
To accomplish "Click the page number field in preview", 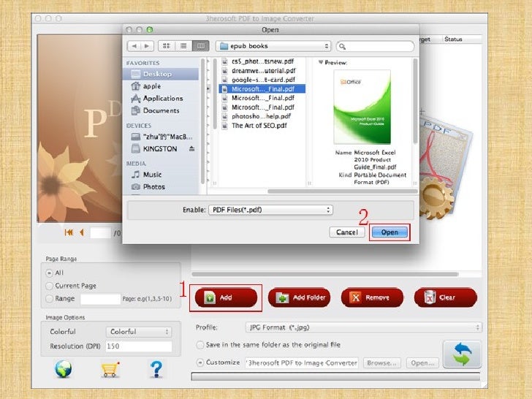I will (100, 232).
